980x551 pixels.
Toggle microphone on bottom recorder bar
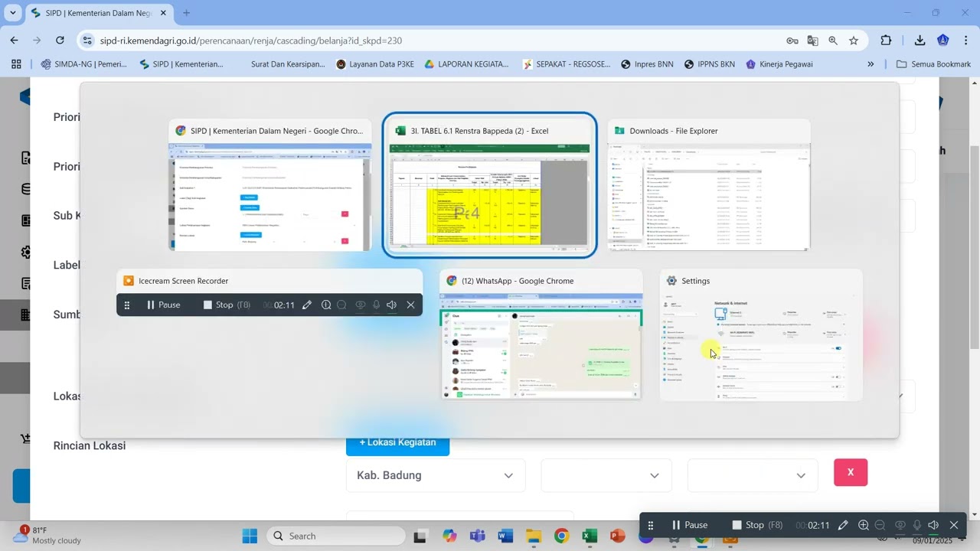[916, 525]
